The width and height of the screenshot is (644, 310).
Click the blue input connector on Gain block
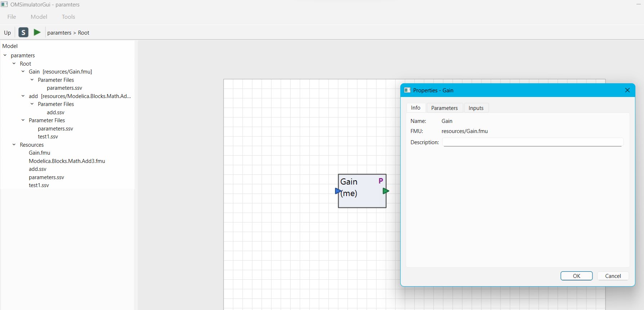338,191
